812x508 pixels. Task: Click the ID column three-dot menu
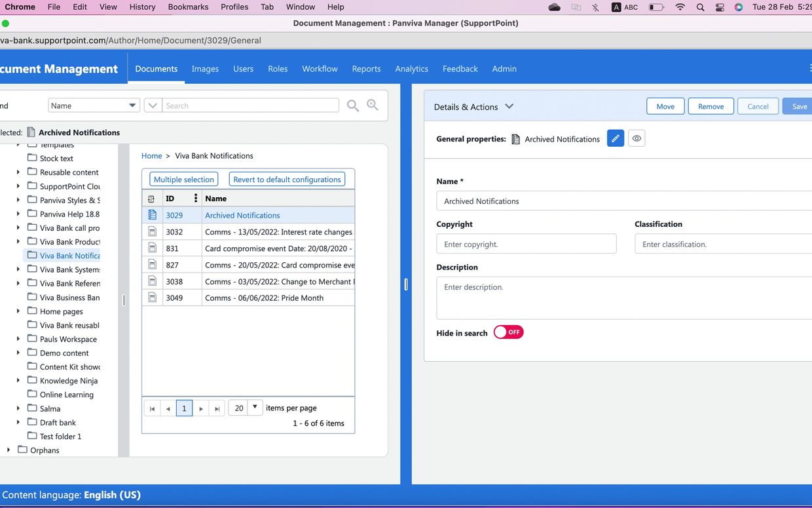[x=195, y=198]
